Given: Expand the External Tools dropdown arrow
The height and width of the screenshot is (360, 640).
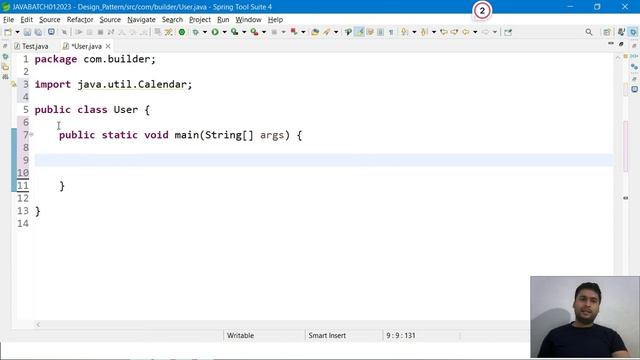Looking at the screenshot, I should click(264, 32).
